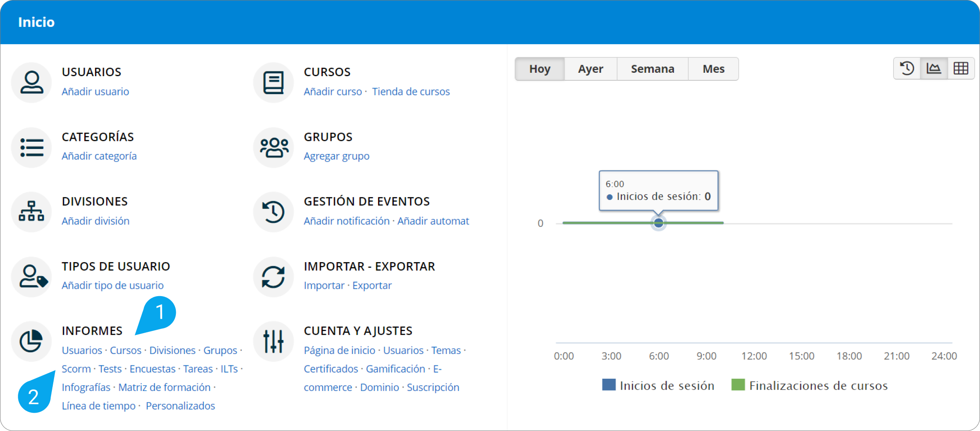980x431 pixels.
Task: Open the Personalizados reports link
Action: (181, 406)
